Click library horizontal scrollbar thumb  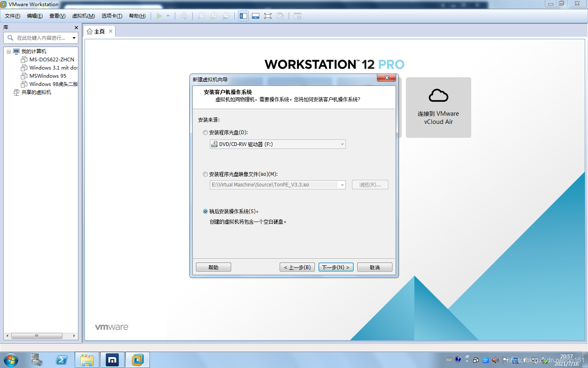(x=37, y=336)
